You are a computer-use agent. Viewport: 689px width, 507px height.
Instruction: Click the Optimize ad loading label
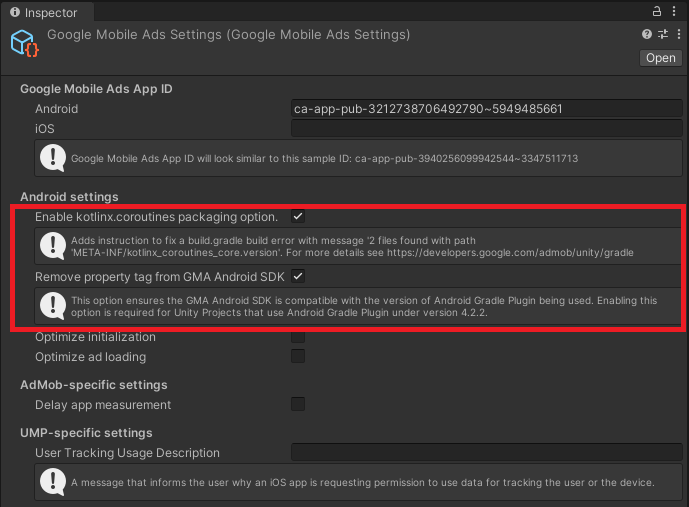(x=91, y=357)
